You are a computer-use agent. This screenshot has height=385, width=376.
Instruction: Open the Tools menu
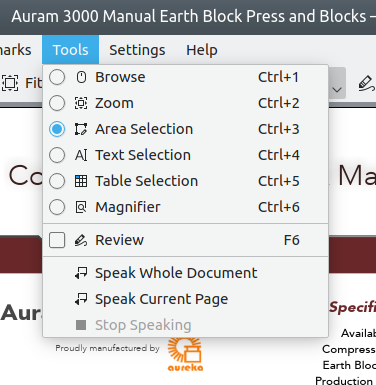point(70,50)
